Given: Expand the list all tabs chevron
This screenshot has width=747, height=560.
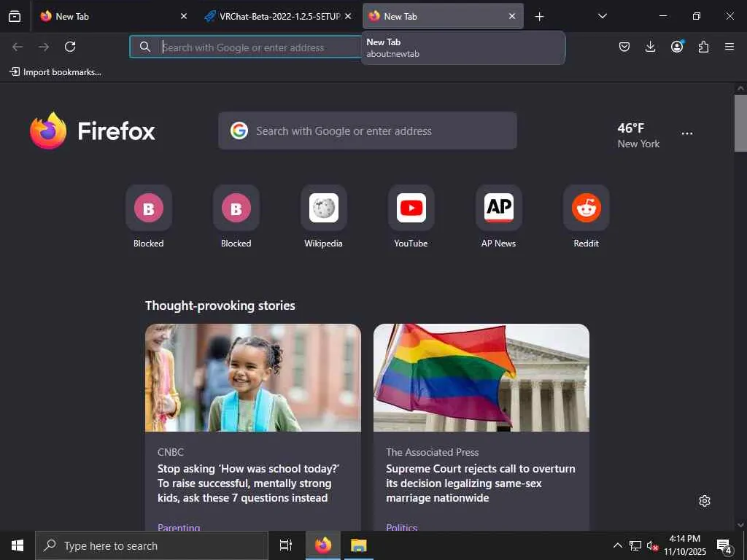Looking at the screenshot, I should pos(602,16).
